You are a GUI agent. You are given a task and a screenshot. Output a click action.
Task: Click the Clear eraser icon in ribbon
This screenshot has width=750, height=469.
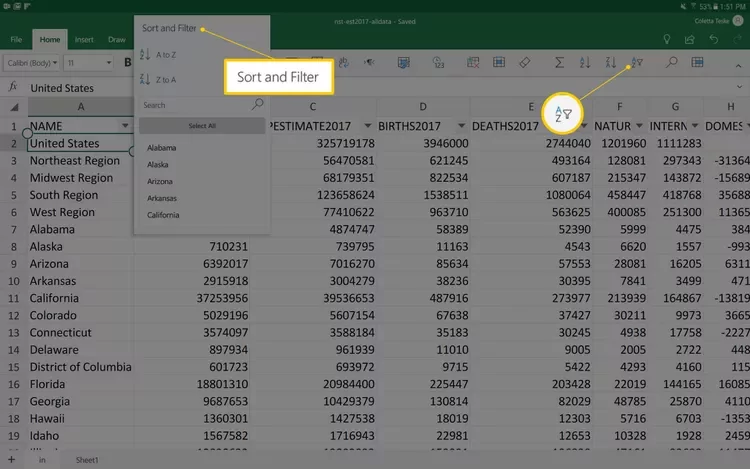click(525, 63)
